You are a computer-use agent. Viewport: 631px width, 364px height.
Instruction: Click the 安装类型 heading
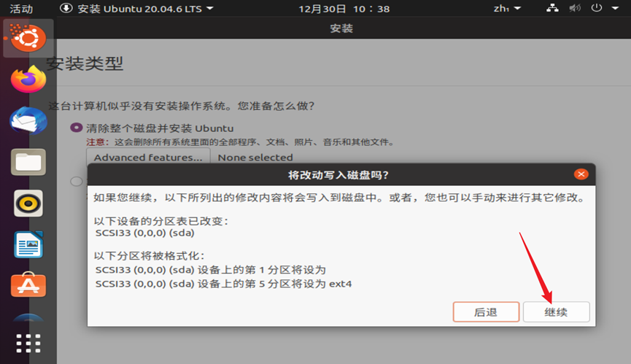[x=85, y=63]
